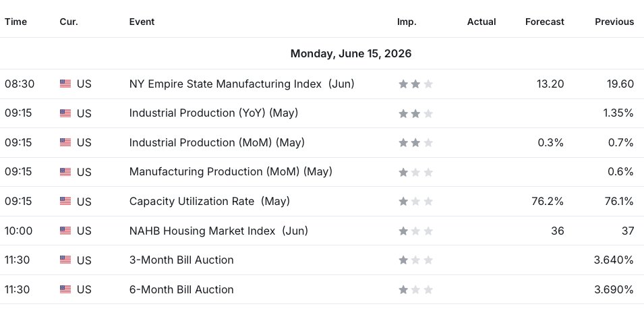Open the NY Empire State Manufacturing Index event
Viewport: 644px width, 323px height.
241,84
